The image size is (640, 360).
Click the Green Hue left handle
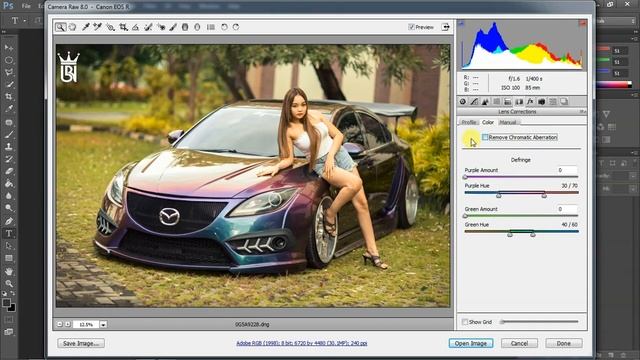point(510,234)
